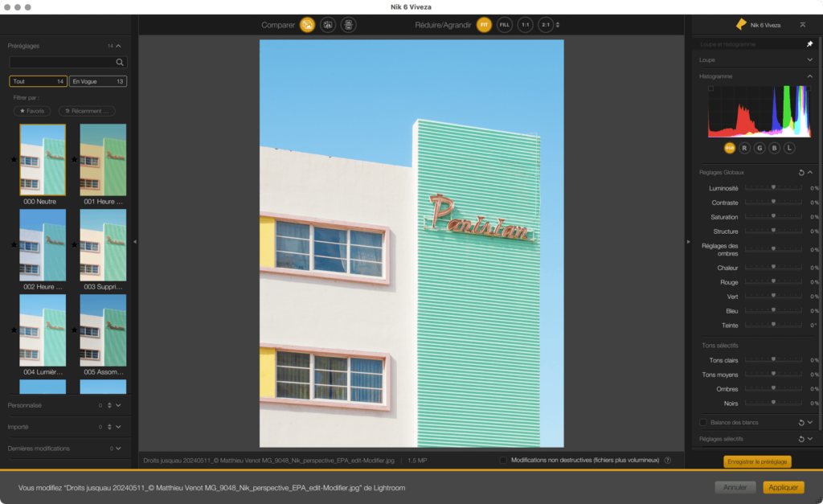This screenshot has width=823, height=504.
Task: Expand the Importé presets group
Action: [119, 427]
